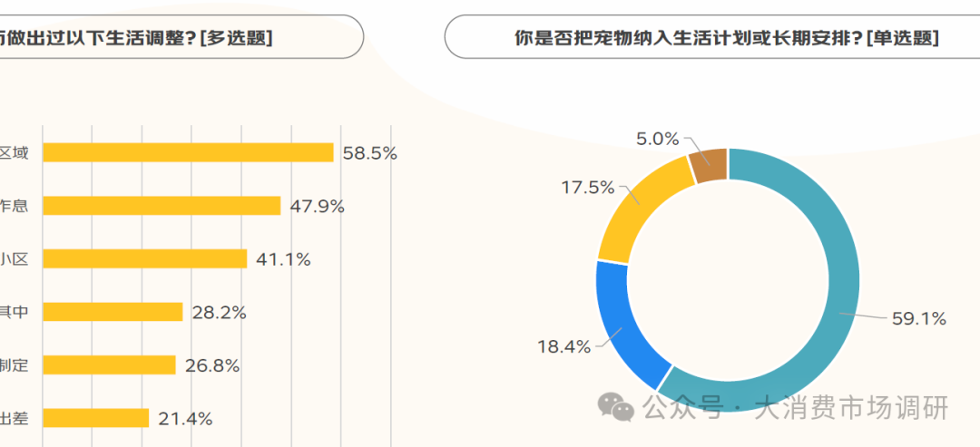
Task: Select the 21.4% text next to bottom bar
Action: pyautogui.click(x=185, y=418)
